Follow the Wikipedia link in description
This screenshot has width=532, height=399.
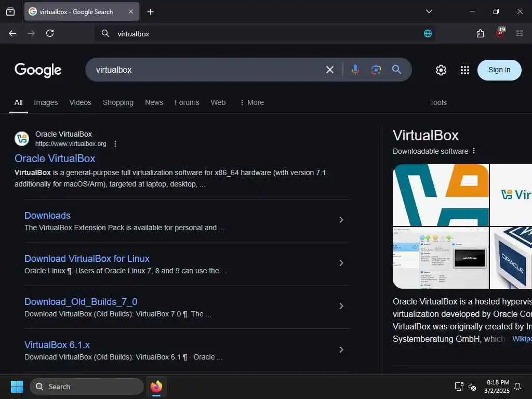point(522,339)
